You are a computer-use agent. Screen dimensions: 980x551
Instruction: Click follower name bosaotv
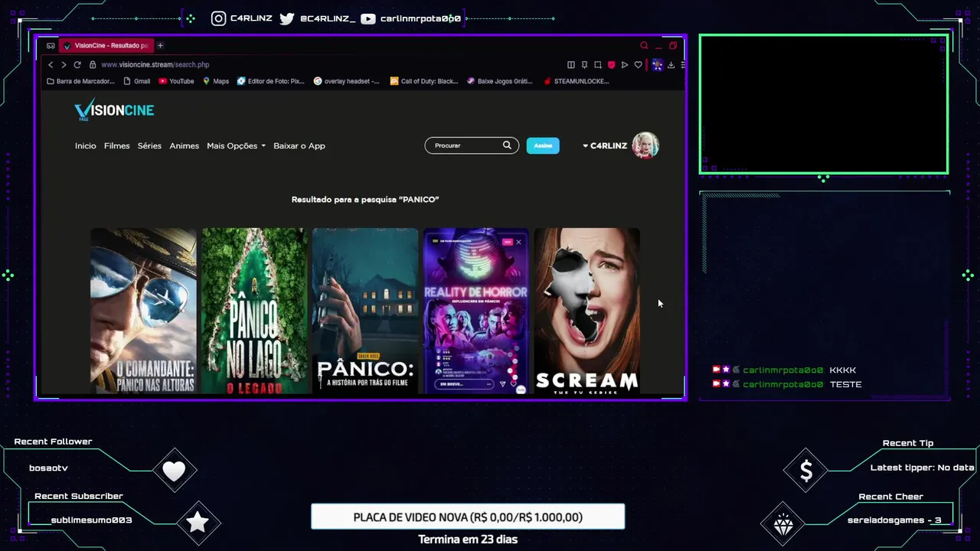tap(48, 468)
